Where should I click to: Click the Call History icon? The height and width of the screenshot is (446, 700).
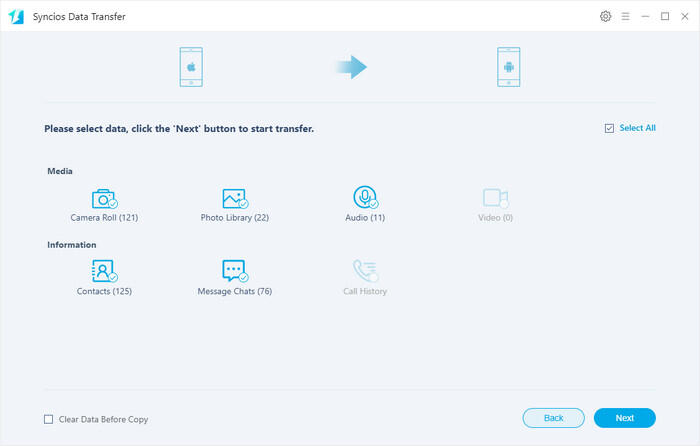365,271
